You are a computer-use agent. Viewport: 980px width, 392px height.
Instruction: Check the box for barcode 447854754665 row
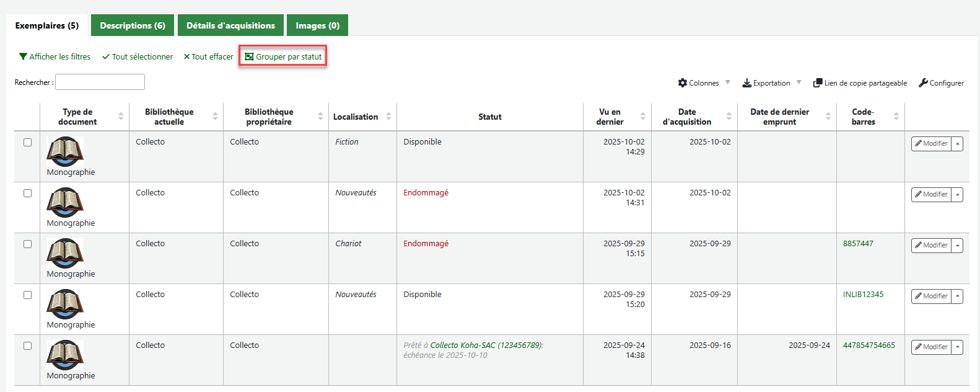click(x=27, y=345)
